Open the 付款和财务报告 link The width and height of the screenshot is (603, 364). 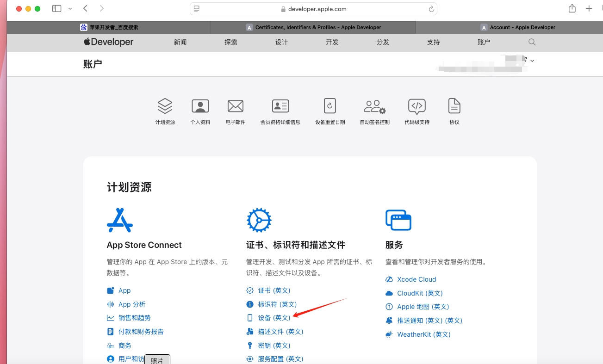point(141,332)
